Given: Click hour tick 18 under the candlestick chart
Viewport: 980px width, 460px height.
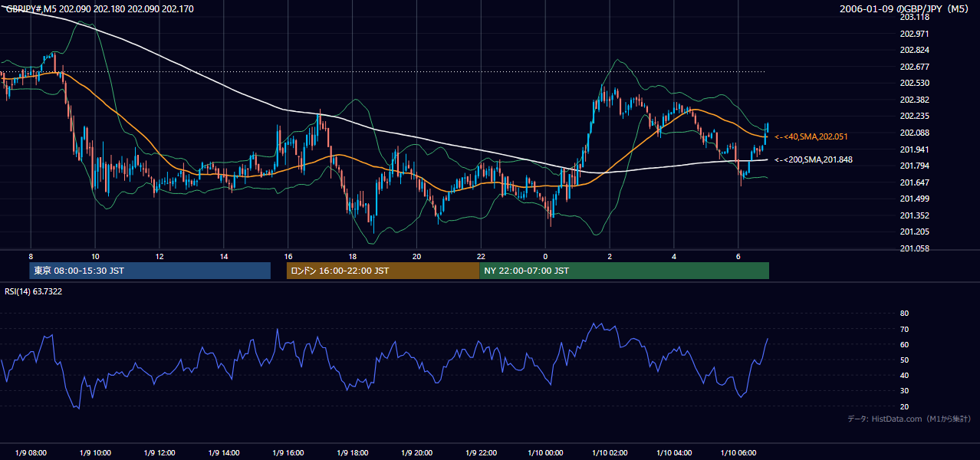Looking at the screenshot, I should [x=353, y=256].
